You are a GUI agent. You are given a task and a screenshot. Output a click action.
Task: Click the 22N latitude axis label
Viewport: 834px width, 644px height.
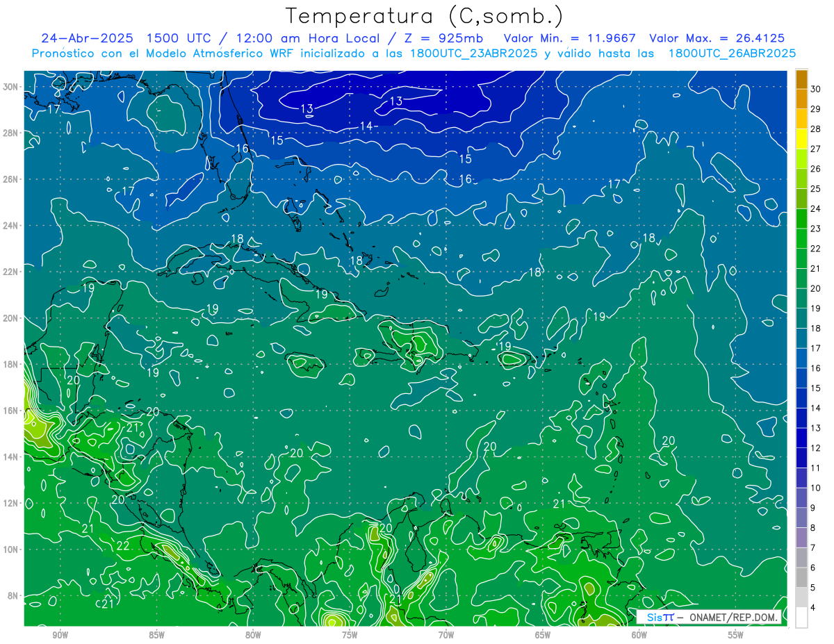[x=11, y=271]
